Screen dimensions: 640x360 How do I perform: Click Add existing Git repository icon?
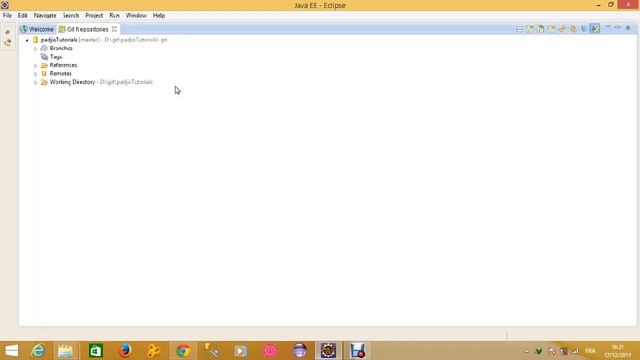pyautogui.click(x=530, y=29)
